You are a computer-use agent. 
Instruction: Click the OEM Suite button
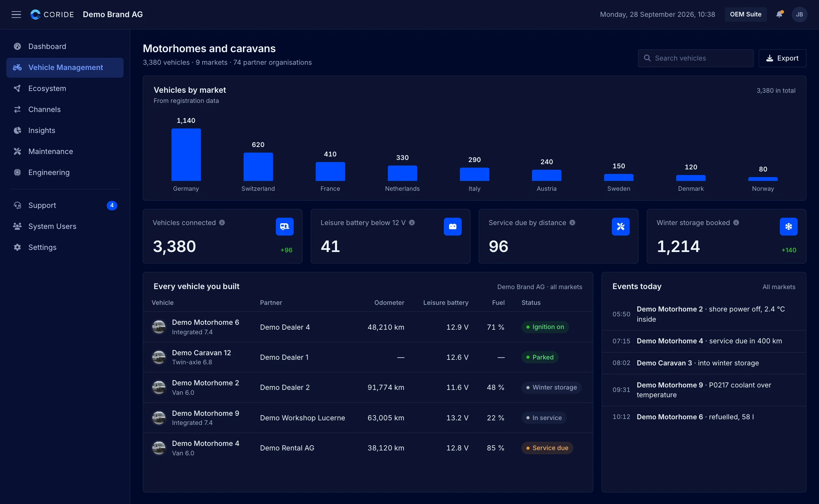[745, 14]
